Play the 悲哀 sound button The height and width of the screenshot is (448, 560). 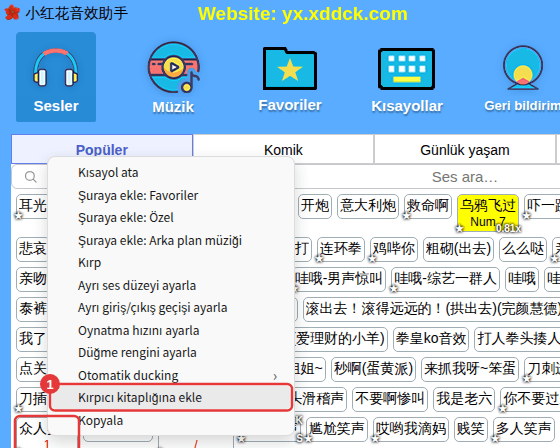[32, 249]
